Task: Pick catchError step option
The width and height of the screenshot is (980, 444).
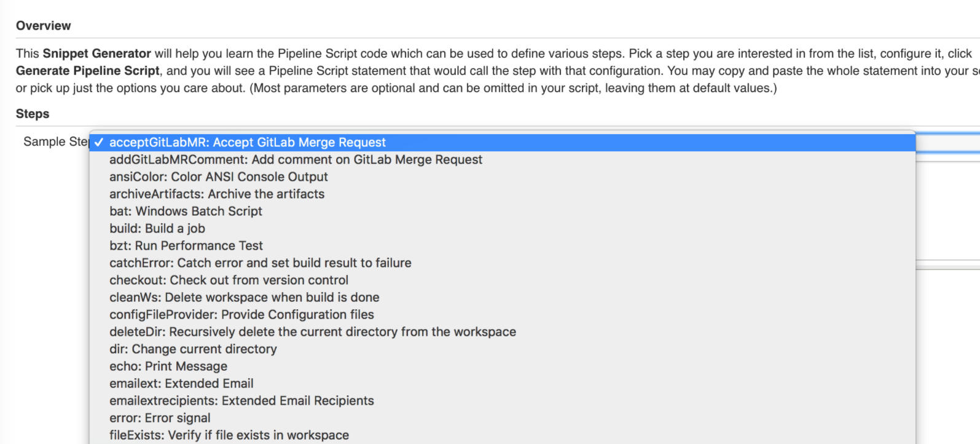Action: point(260,263)
